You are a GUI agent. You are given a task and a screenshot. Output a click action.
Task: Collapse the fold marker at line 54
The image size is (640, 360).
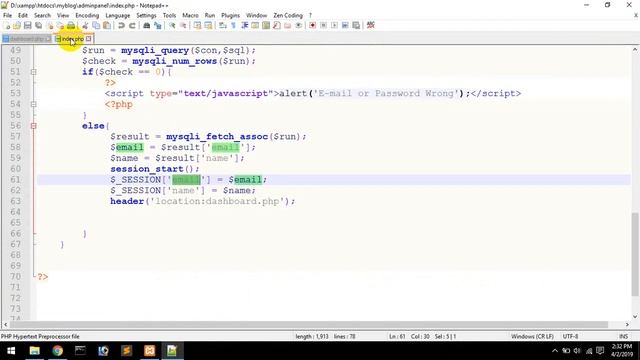(33, 104)
